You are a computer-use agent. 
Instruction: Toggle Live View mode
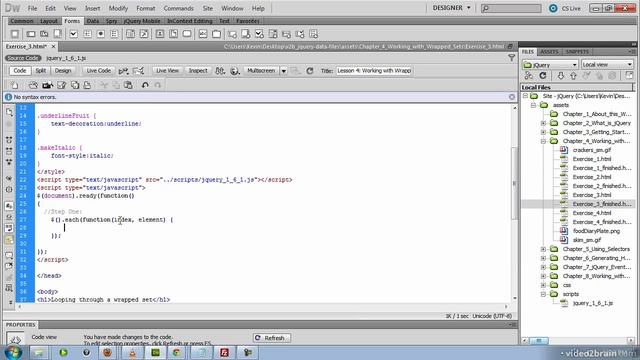pyautogui.click(x=167, y=71)
